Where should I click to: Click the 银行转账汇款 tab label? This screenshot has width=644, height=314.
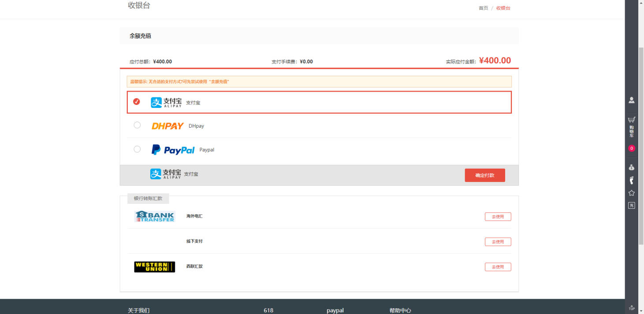(148, 199)
